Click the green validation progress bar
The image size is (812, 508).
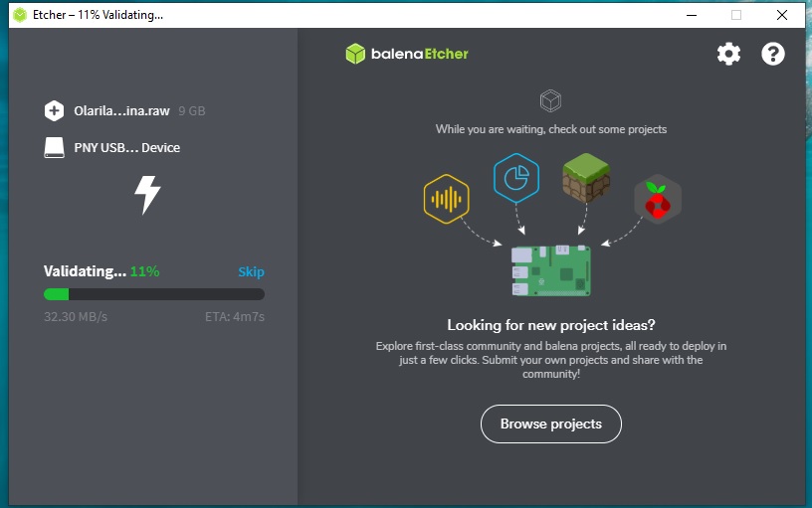(x=154, y=294)
